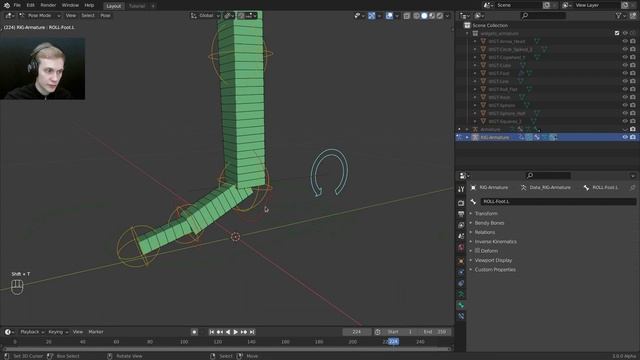Switch viewport to rendered shading
Viewport: 640px width, 360px height.
(440, 16)
